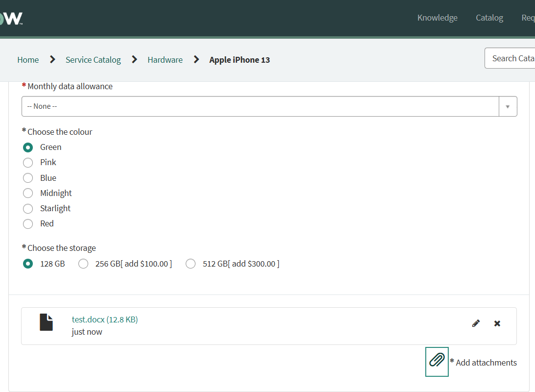This screenshot has height=392, width=535.
Task: Choose 128 GB storage
Action: click(28, 264)
